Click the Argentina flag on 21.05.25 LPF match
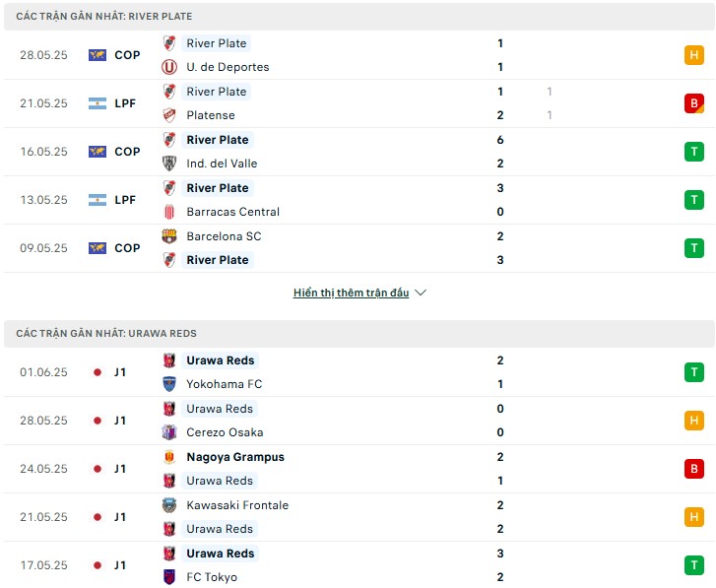The height and width of the screenshot is (588, 716). pyautogui.click(x=98, y=103)
